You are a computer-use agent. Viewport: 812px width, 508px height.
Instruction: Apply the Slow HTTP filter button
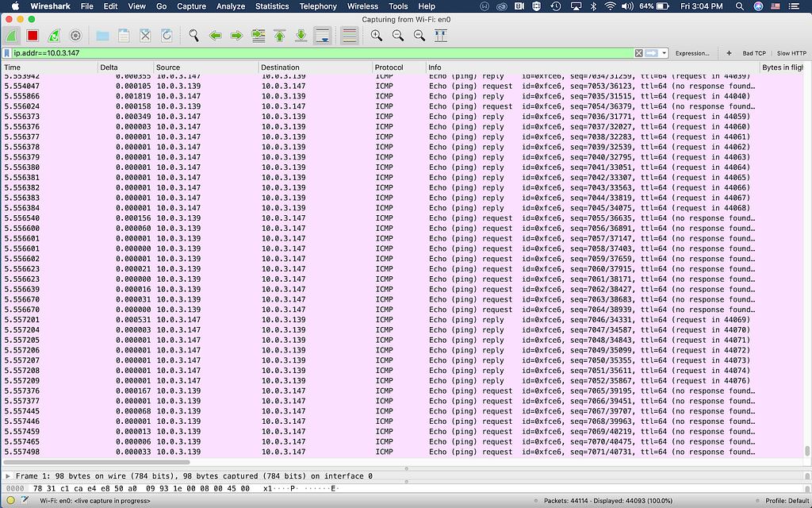[792, 53]
